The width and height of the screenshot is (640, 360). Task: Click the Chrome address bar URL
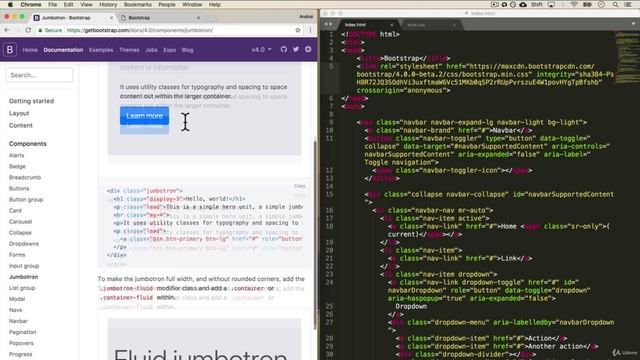click(x=140, y=30)
